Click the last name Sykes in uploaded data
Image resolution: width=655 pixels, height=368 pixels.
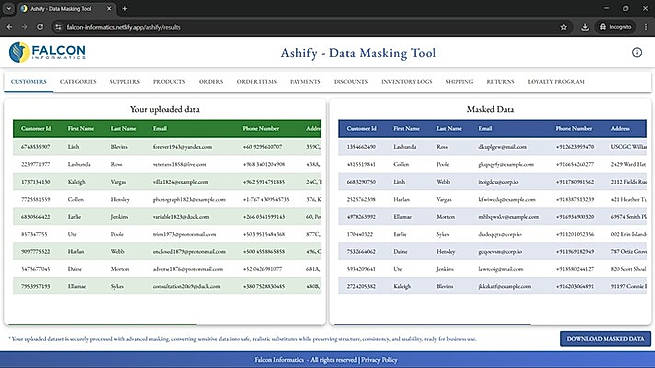point(117,287)
